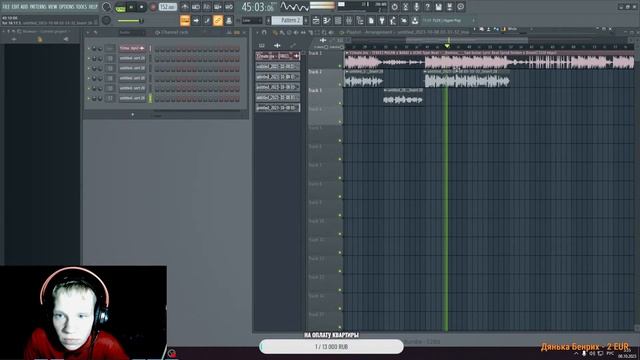
Task: Click the step editing pencil icon
Action: coord(207,20)
